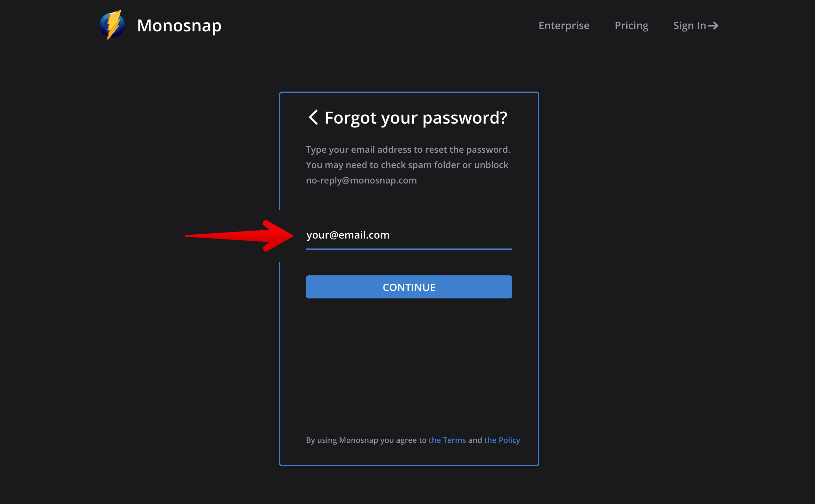
Task: Click empty card area below CONTINUE
Action: [409, 363]
